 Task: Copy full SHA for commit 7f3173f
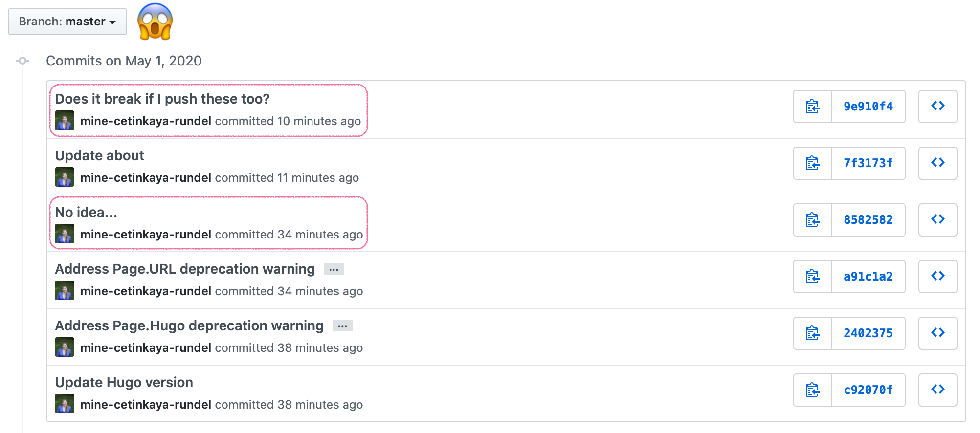click(813, 163)
